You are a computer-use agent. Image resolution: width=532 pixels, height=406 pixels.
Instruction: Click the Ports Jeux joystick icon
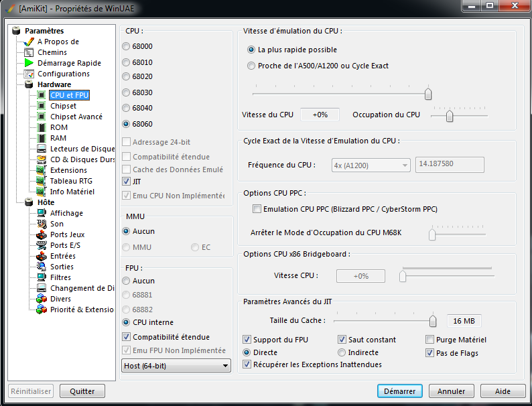click(x=42, y=234)
